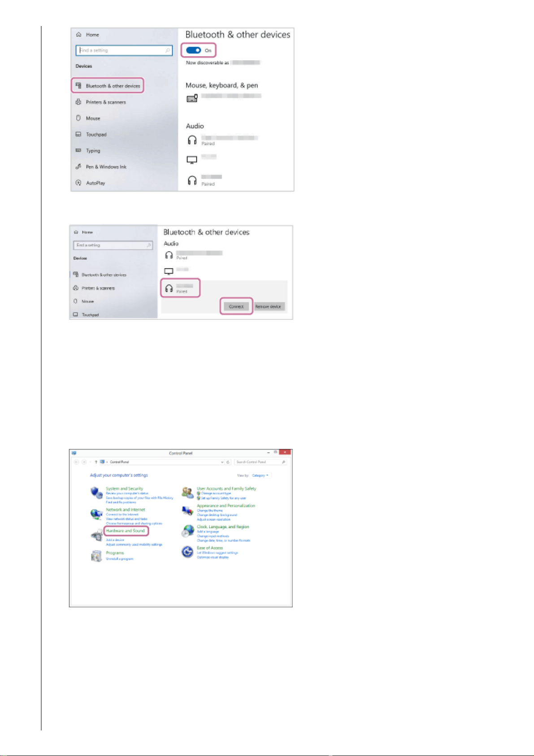Open the View by Category dropdown
The height and width of the screenshot is (756, 534).
click(260, 476)
